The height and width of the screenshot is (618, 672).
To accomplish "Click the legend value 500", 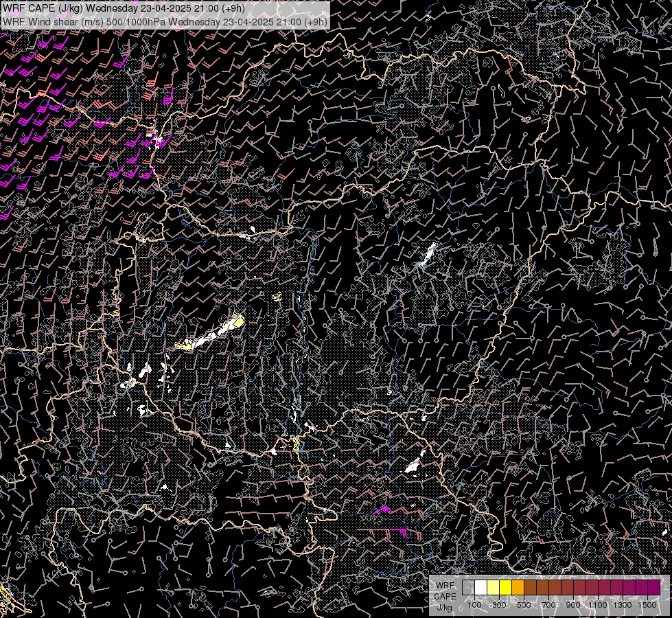I will 524,605.
